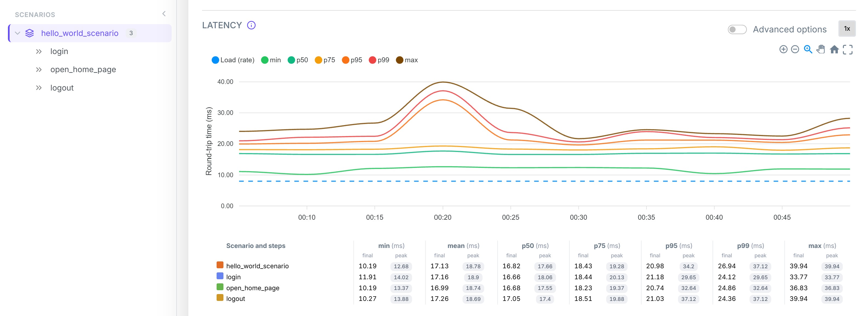Click the hello_world_scenario scenario name
This screenshot has width=868, height=316.
click(80, 33)
